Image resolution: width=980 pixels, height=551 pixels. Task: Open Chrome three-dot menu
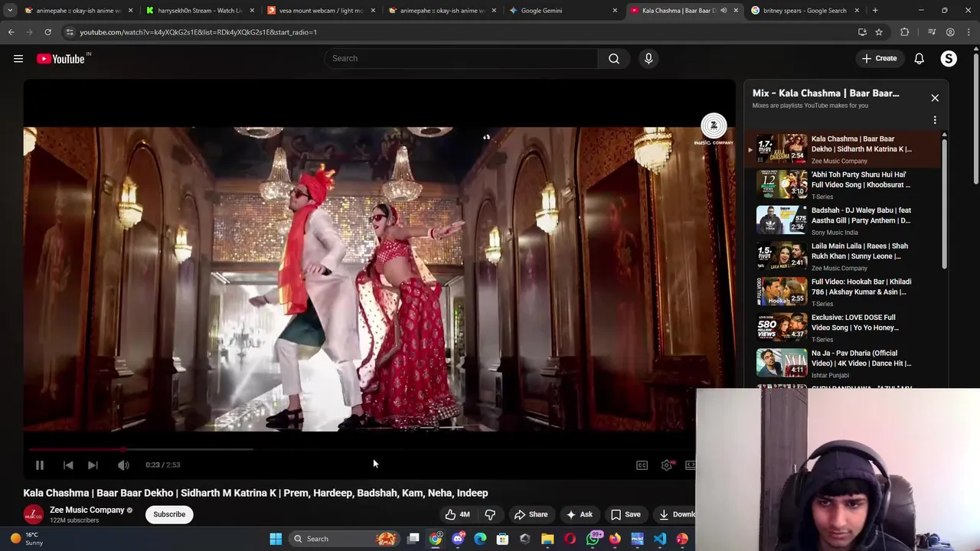tap(969, 32)
